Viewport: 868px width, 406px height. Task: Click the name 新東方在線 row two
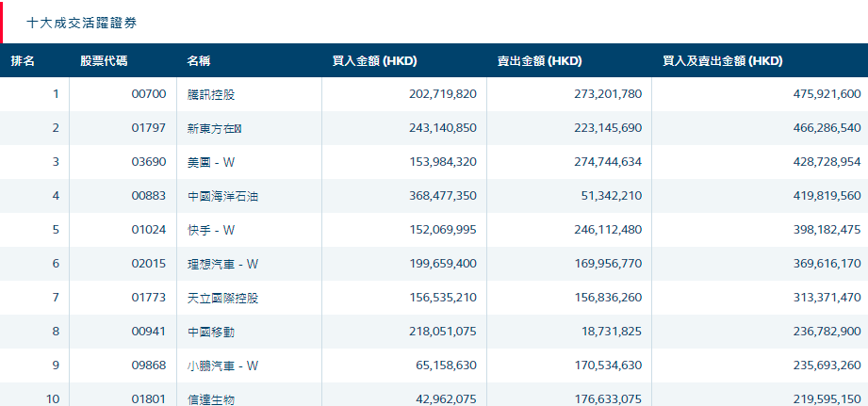[215, 128]
